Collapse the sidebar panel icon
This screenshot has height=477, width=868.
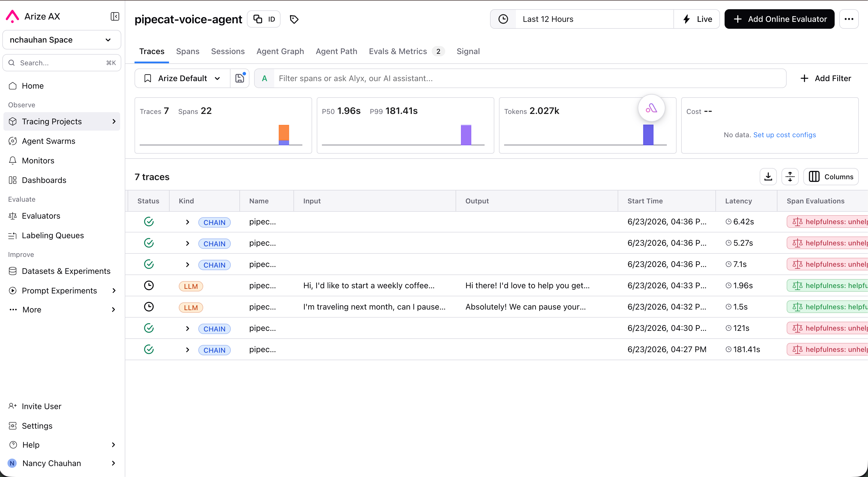pos(115,16)
